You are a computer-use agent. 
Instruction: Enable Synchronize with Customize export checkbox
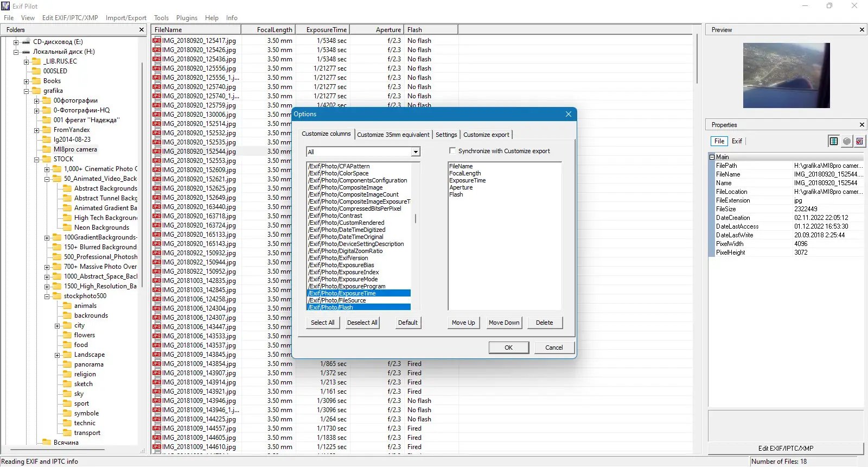[x=452, y=151]
